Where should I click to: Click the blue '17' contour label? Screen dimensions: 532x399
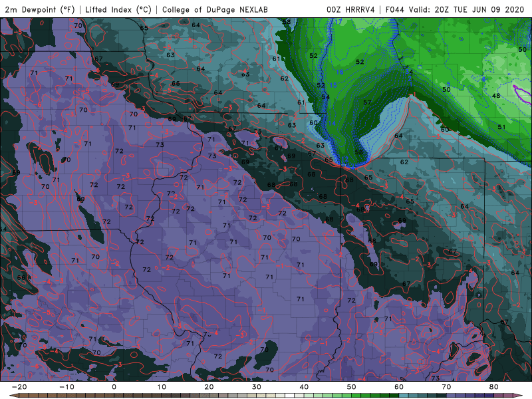(338, 22)
